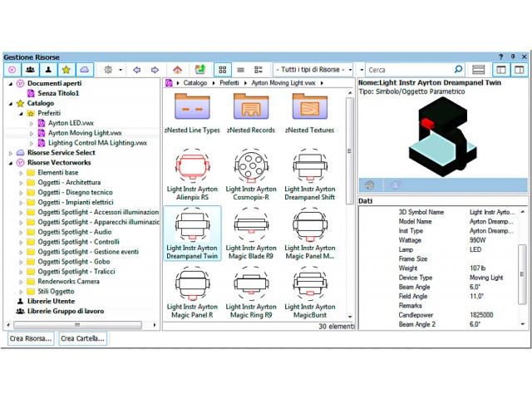Select Ayrton MagicBurst symbol

[309, 292]
